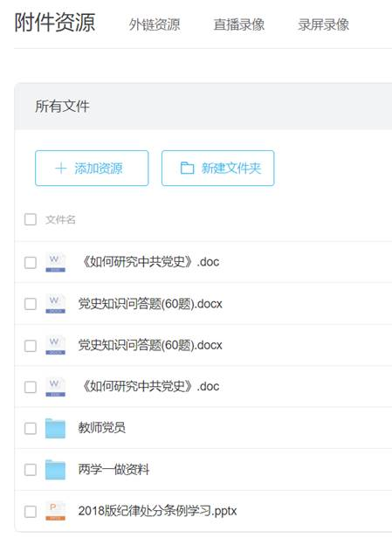This screenshot has width=392, height=538.
Task: Click the 所有文件 breadcrumb
Action: 62,106
